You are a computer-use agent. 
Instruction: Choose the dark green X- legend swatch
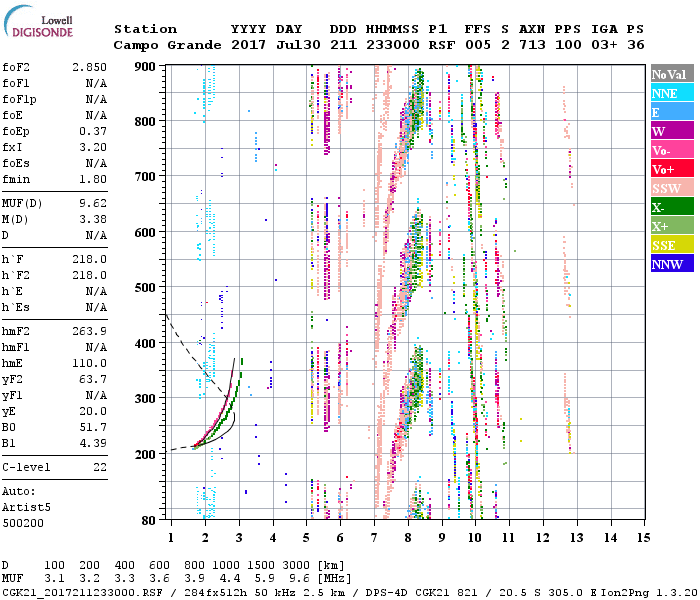pos(672,208)
